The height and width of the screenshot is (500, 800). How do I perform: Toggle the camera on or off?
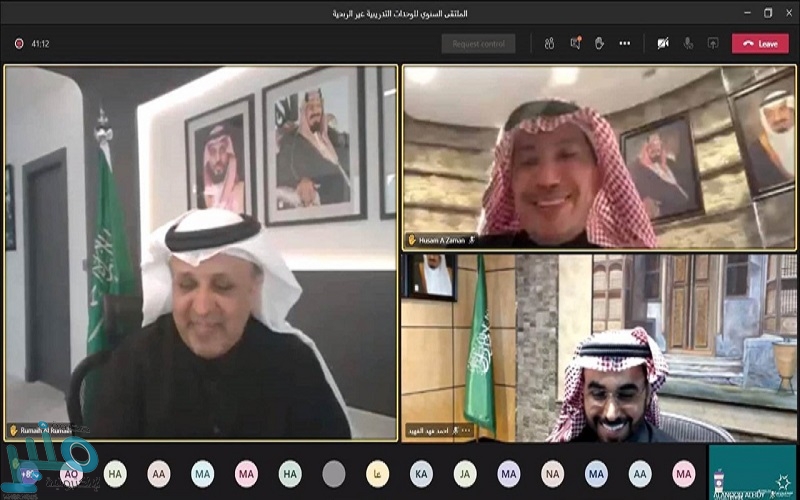point(662,43)
